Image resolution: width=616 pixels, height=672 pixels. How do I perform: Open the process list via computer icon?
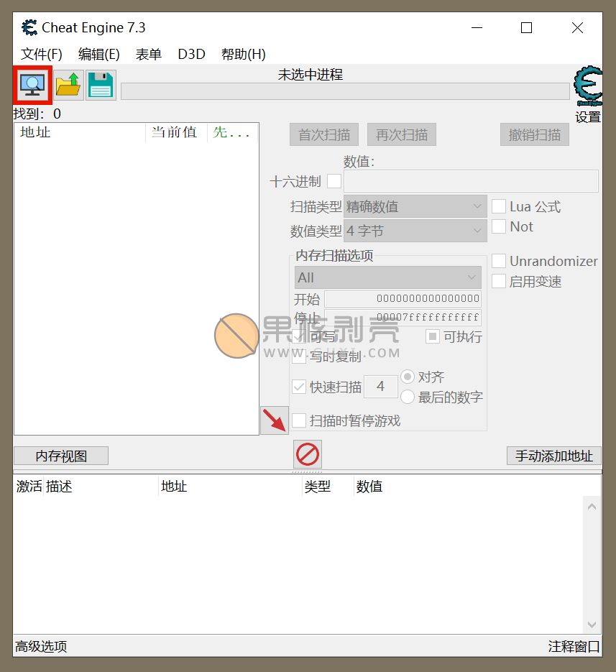click(x=32, y=85)
